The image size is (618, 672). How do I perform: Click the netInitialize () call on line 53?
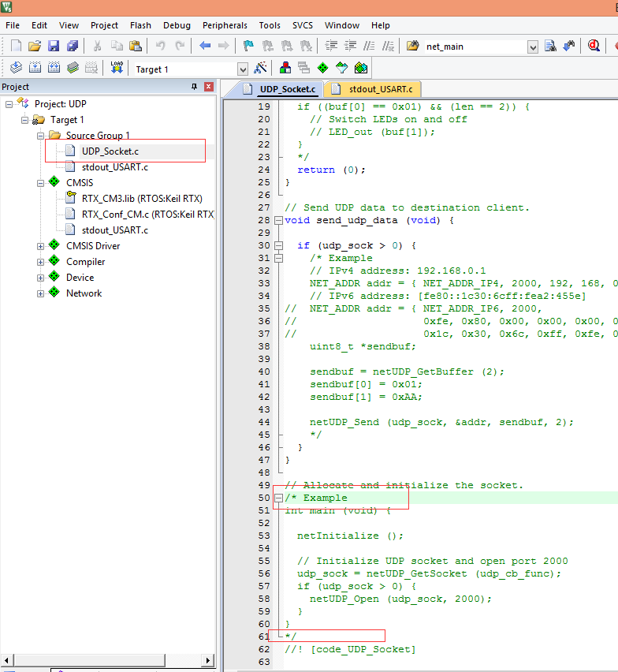350,536
